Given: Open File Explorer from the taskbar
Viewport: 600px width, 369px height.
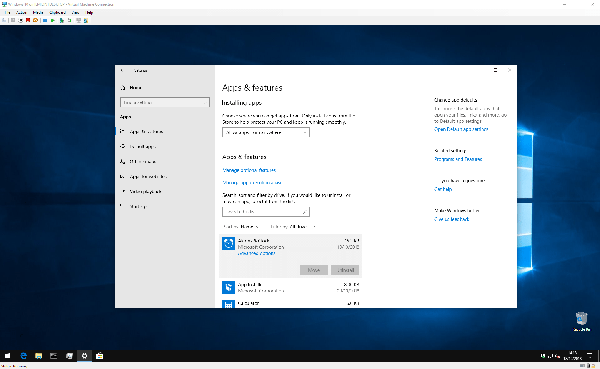Looking at the screenshot, I should pyautogui.click(x=38, y=356).
